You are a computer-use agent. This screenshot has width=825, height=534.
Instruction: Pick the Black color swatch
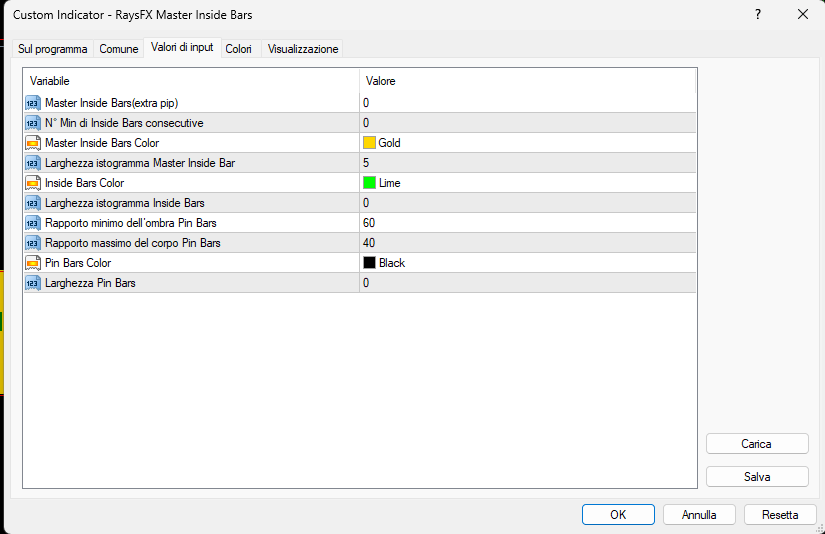tap(369, 263)
